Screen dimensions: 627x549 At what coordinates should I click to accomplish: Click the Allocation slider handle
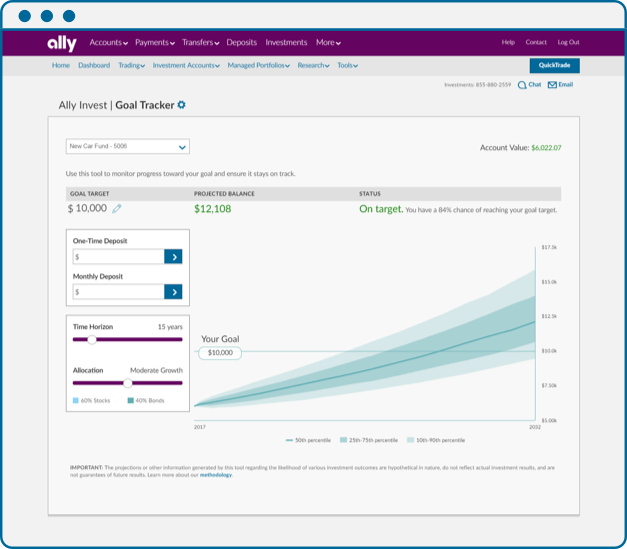(x=128, y=383)
